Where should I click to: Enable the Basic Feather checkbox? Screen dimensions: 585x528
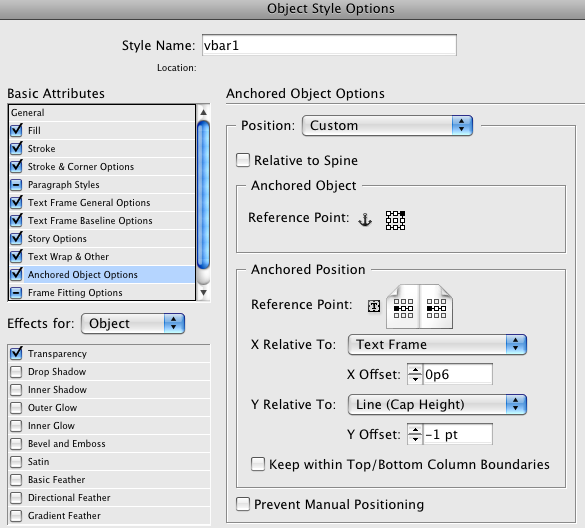(x=16, y=479)
